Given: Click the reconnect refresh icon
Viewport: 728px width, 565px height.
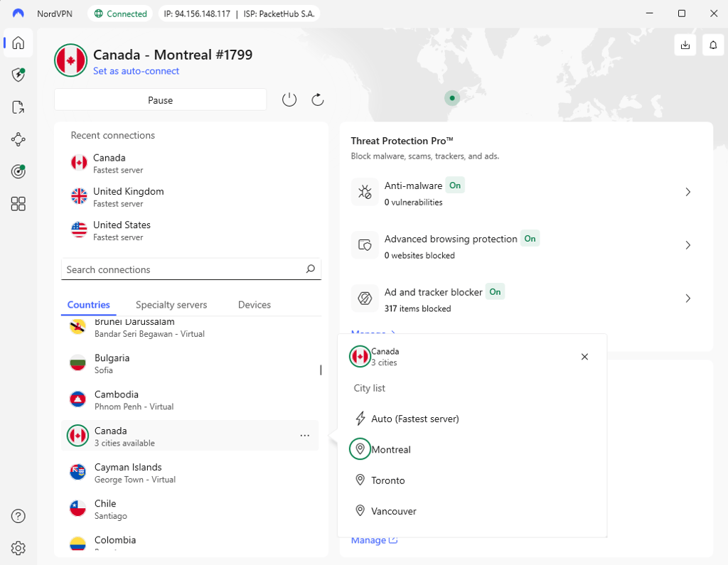Looking at the screenshot, I should (x=318, y=99).
